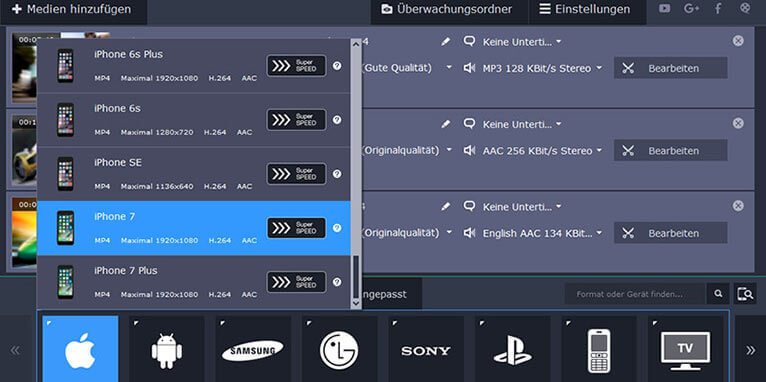Screen dimensions: 766x382
Task: Click Medien hinzufügen button
Action: pos(73,10)
